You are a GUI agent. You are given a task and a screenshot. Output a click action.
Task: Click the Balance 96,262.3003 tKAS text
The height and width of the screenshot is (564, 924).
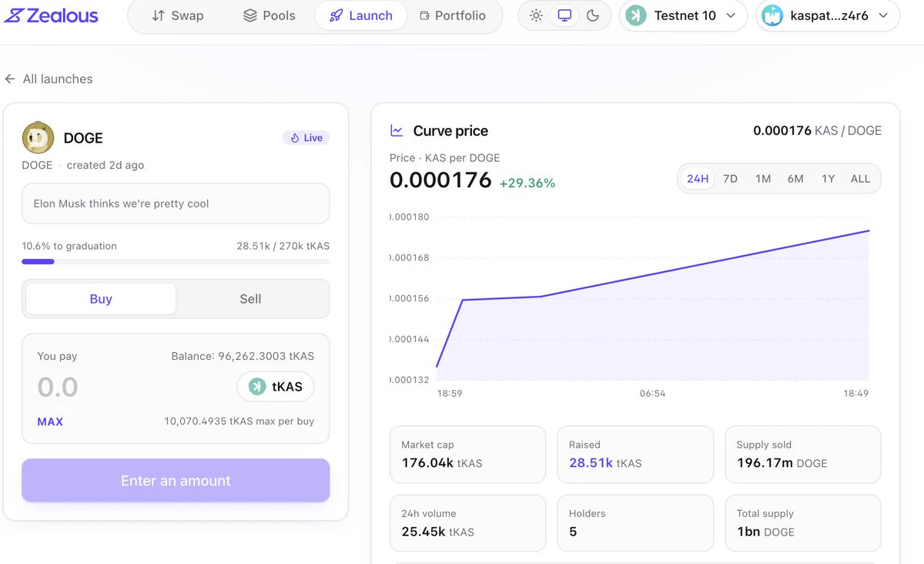[x=243, y=356]
